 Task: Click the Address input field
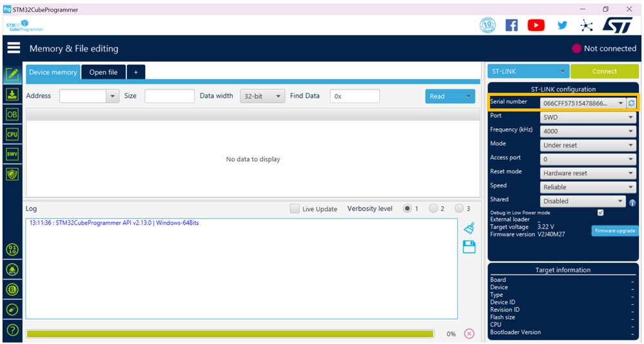(83, 96)
